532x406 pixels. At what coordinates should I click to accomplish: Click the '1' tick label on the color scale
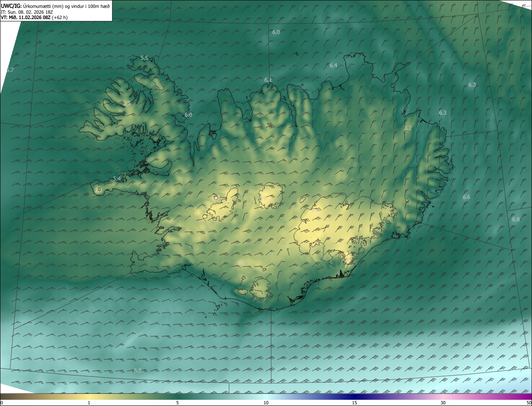click(x=89, y=403)
